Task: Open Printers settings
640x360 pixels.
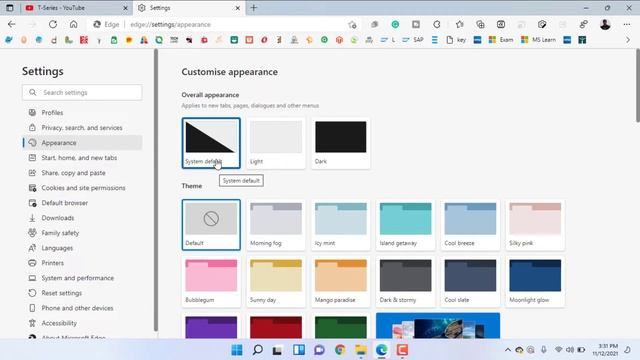Action: (82, 263)
